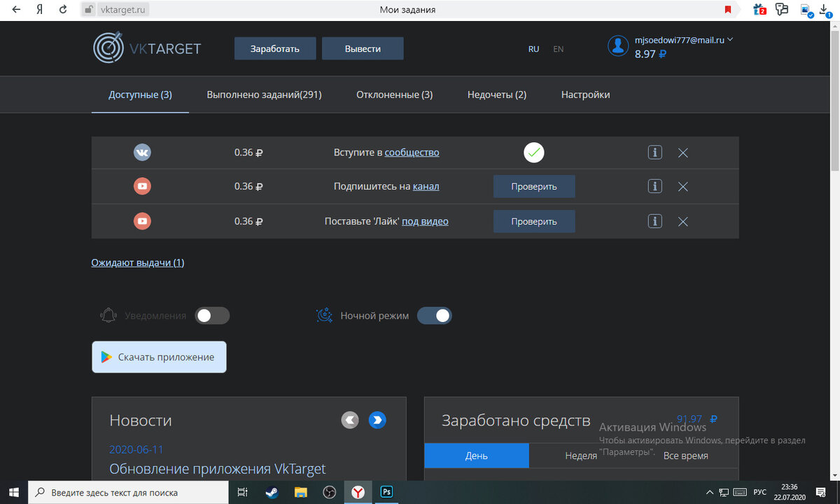Click the account balance 8.97 ₽
Image resolution: width=840 pixels, height=504 pixels.
coord(650,54)
